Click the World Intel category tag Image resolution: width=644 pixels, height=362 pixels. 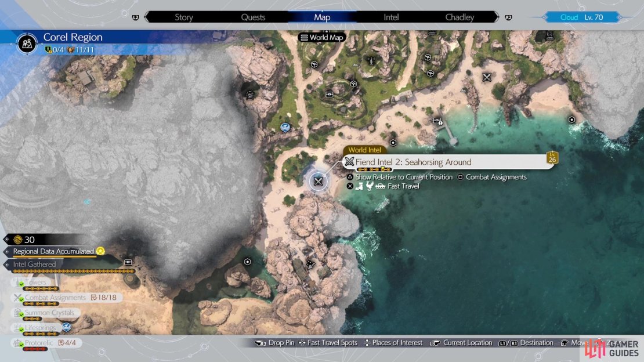point(364,150)
